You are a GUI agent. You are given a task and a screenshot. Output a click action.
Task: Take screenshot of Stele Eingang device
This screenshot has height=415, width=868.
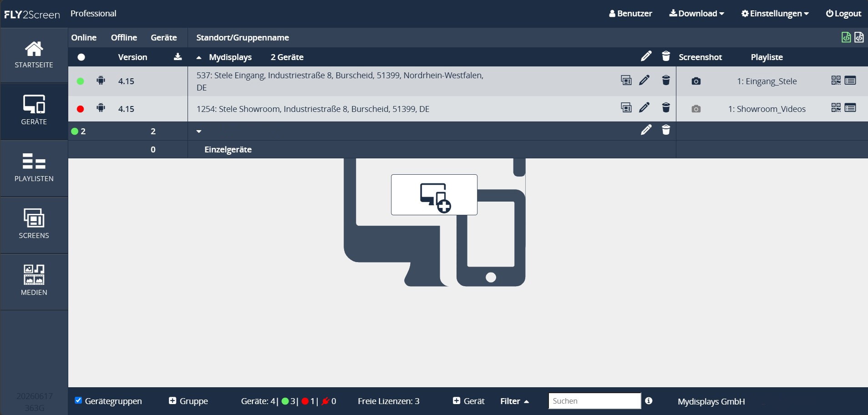pos(696,81)
